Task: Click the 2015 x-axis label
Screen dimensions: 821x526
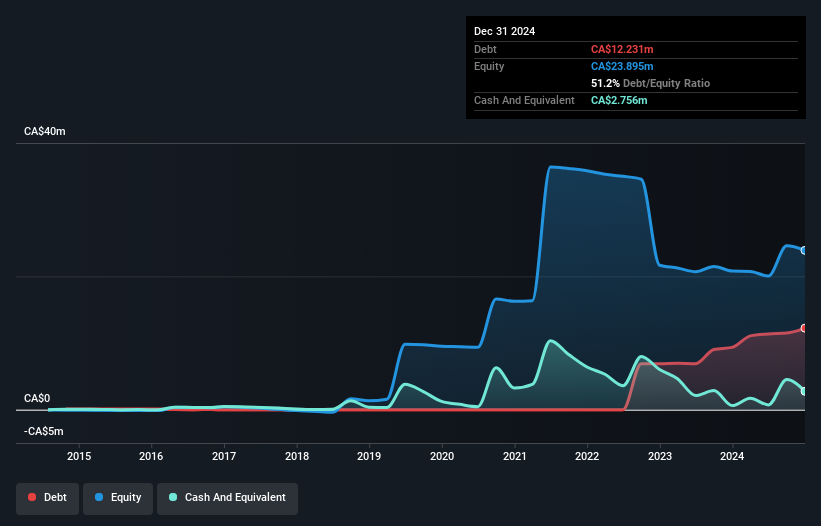Action: [x=79, y=456]
